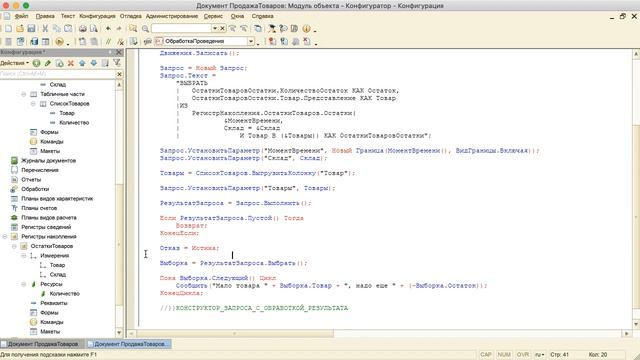
Task: Delete item with the red X icon
Action: pos(71,63)
